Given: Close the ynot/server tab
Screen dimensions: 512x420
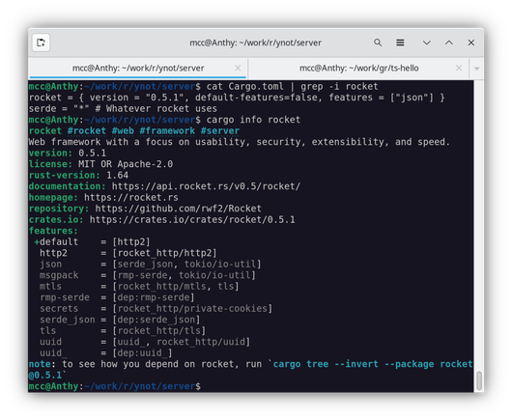Looking at the screenshot, I should tap(238, 68).
